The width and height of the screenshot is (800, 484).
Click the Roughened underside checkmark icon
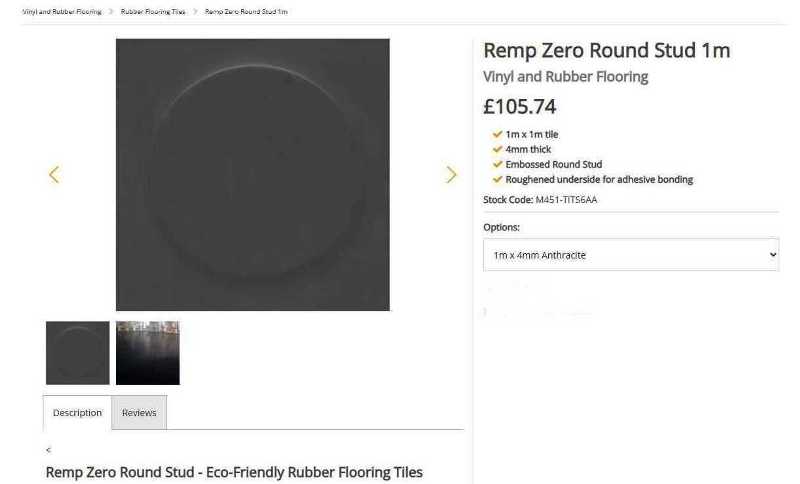coord(497,179)
